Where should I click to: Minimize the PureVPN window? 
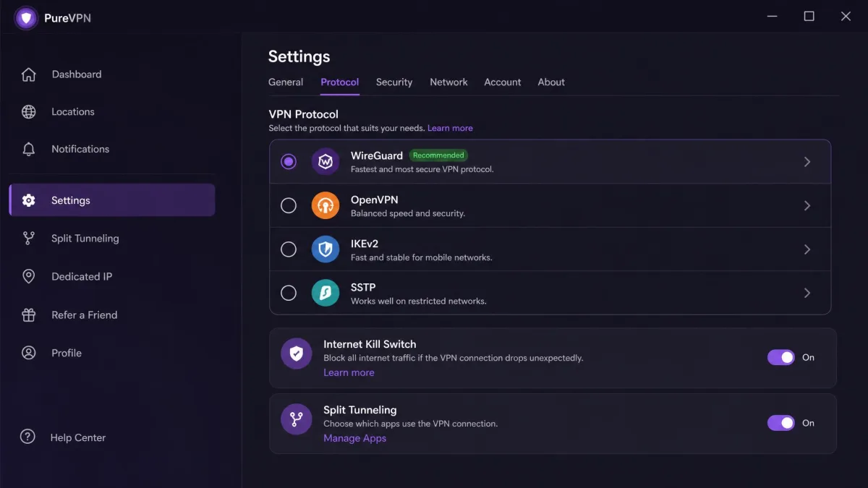coord(773,16)
